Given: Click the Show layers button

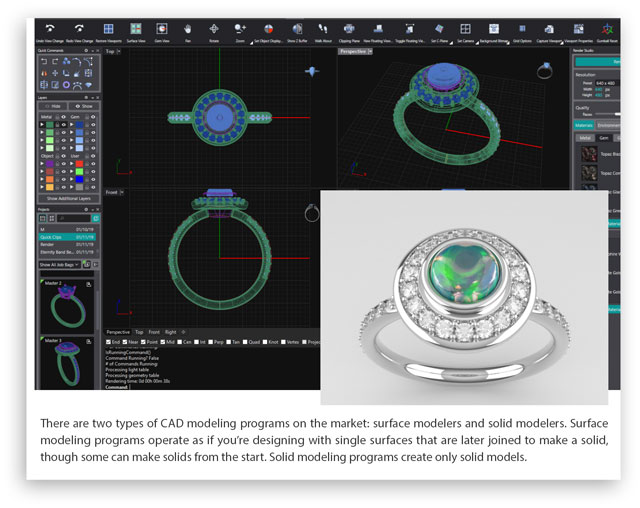Looking at the screenshot, I should 84,106.
